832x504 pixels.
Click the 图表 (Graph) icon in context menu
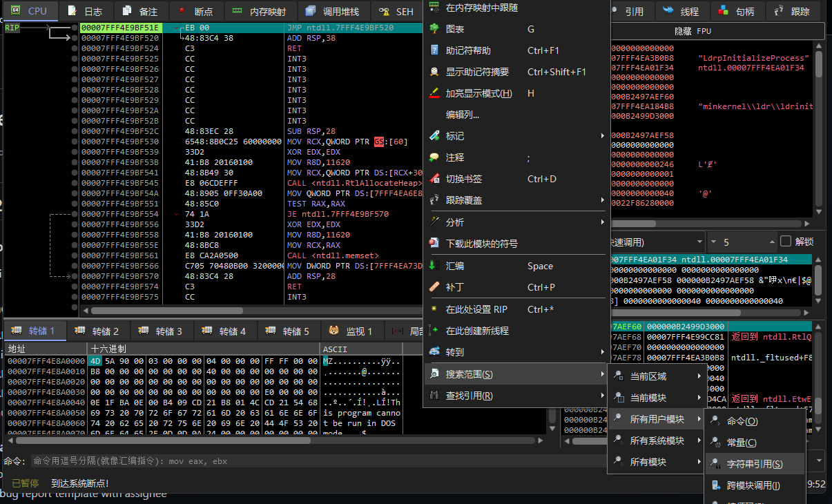(x=434, y=29)
